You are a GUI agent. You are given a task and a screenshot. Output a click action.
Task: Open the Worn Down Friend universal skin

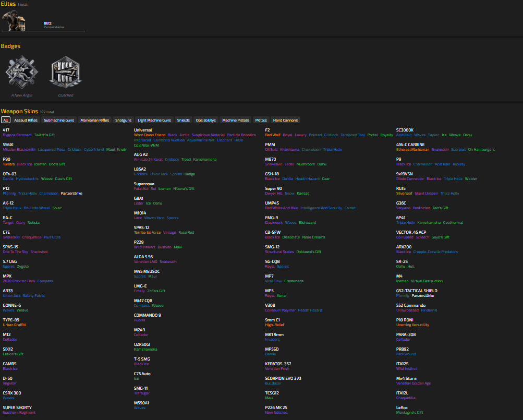150,135
